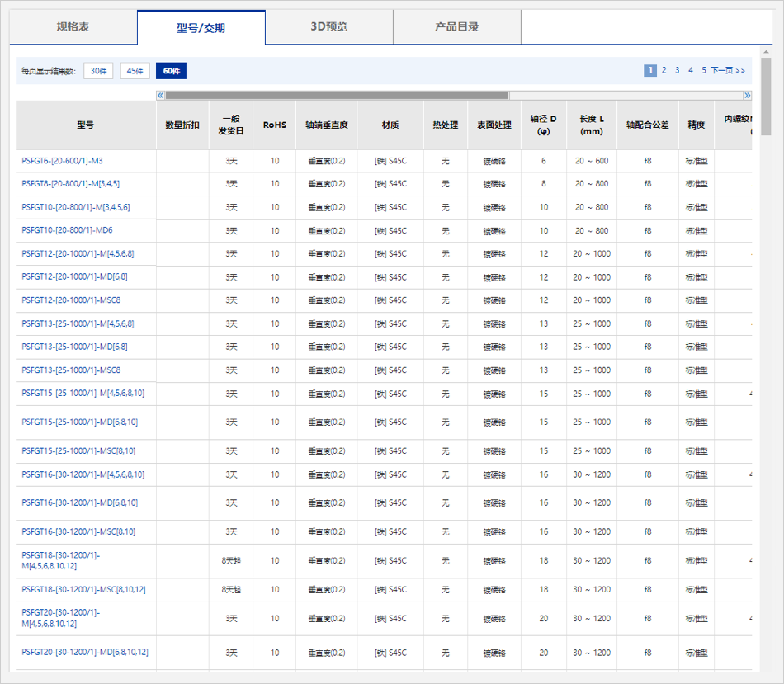Jump to page 5 of results
The image size is (784, 684).
click(x=704, y=71)
